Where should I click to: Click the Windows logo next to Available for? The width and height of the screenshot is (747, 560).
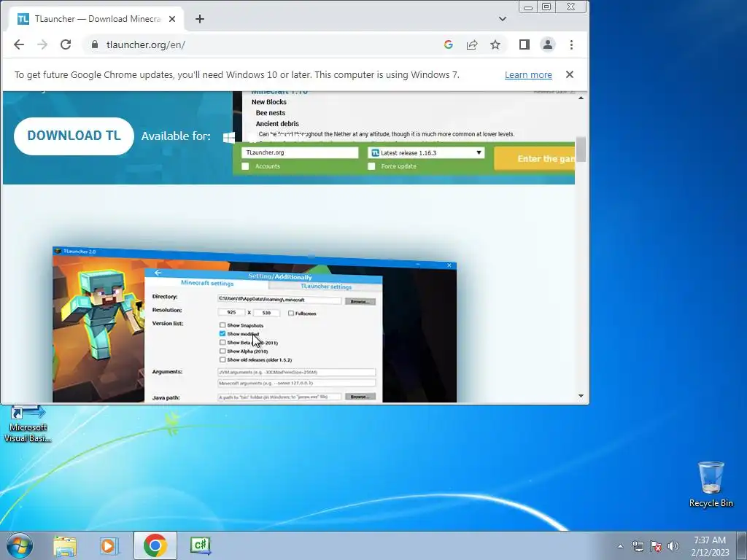229,137
